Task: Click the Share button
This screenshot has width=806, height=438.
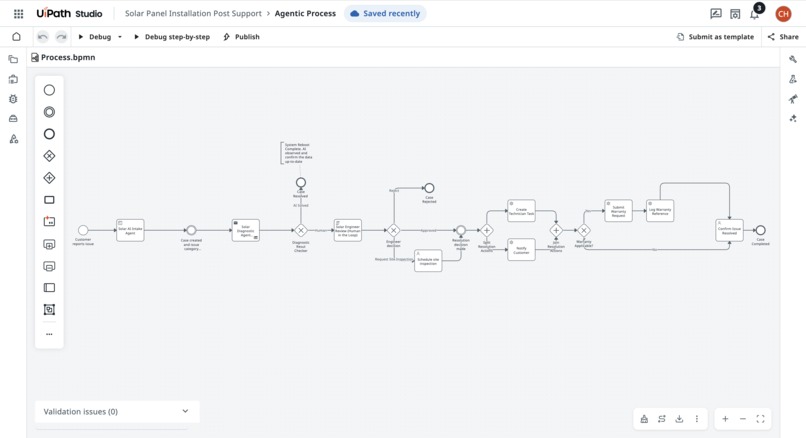Action: click(x=783, y=37)
